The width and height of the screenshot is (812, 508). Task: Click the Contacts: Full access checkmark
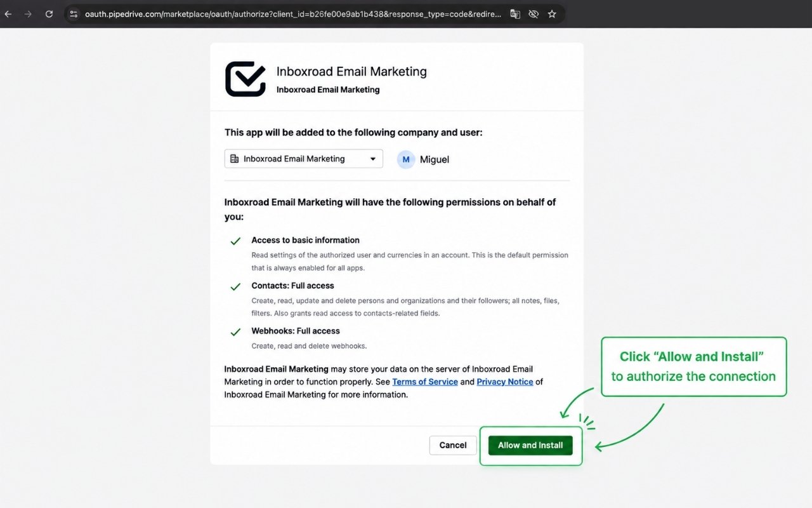pyautogui.click(x=235, y=287)
